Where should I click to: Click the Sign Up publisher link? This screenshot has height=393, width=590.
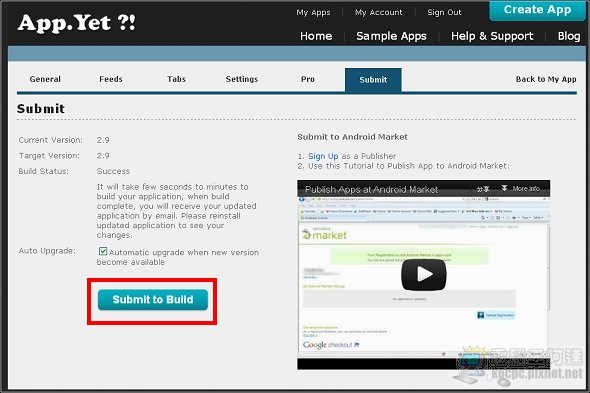click(323, 156)
